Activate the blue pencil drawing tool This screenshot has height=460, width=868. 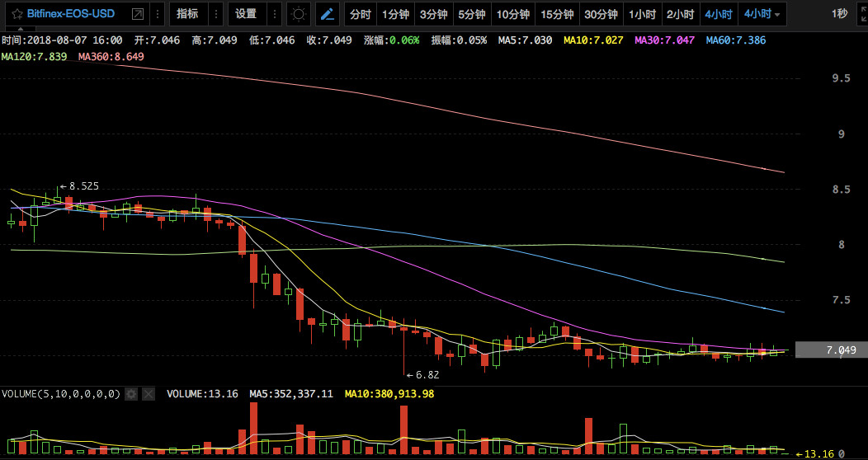(x=328, y=14)
